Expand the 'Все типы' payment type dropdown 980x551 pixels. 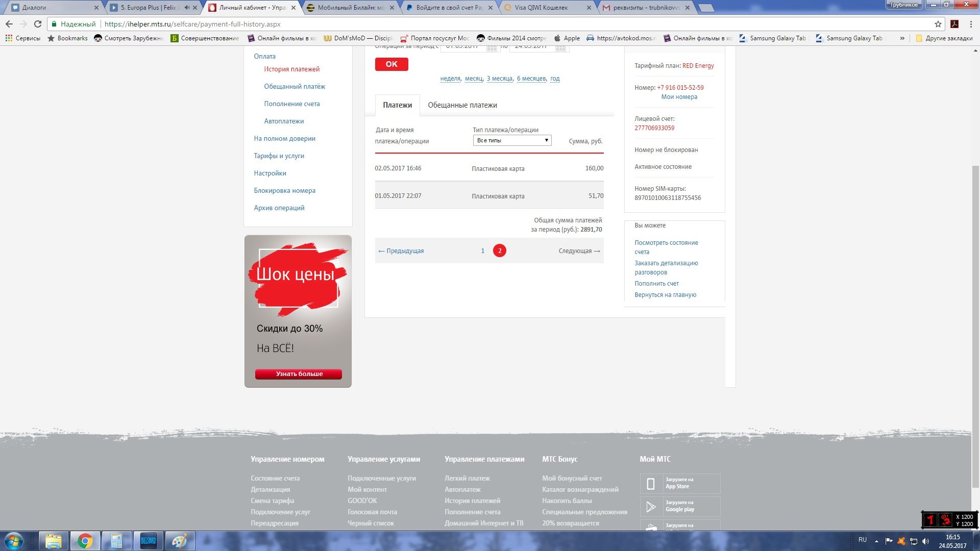[512, 140]
